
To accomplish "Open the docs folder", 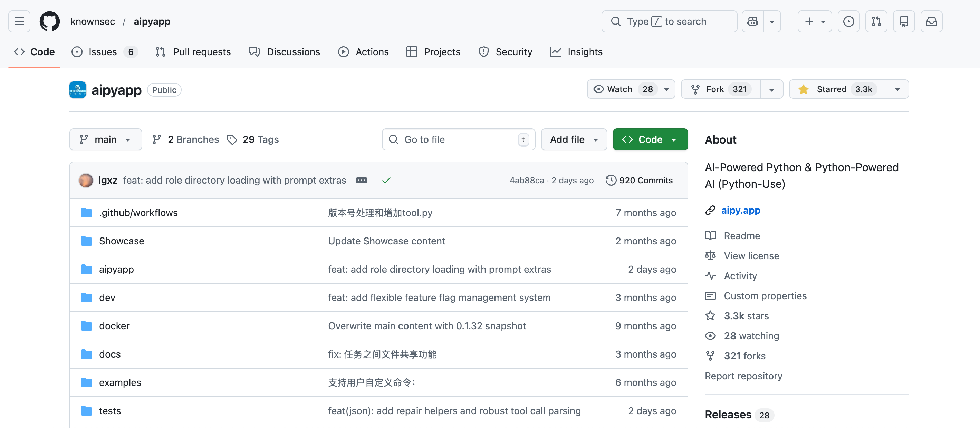I will [109, 354].
